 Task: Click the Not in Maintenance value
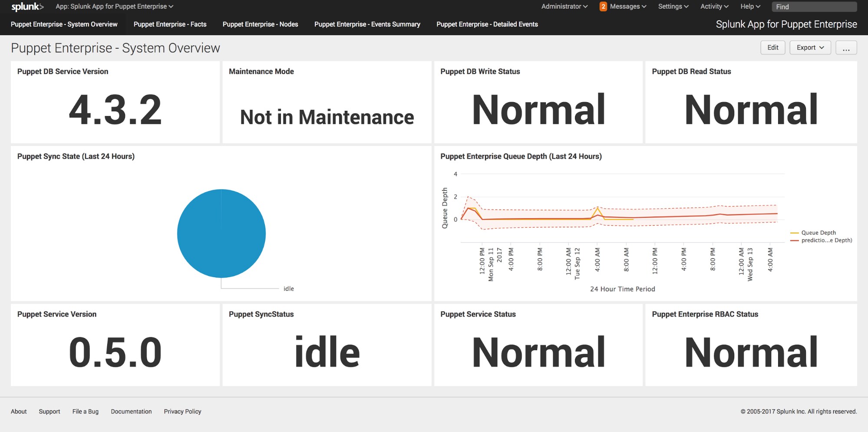pyautogui.click(x=327, y=117)
